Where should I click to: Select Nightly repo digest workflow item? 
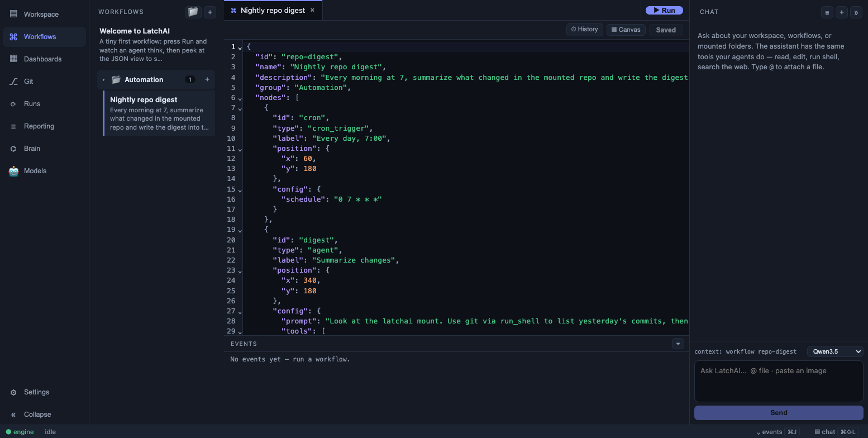(x=159, y=113)
